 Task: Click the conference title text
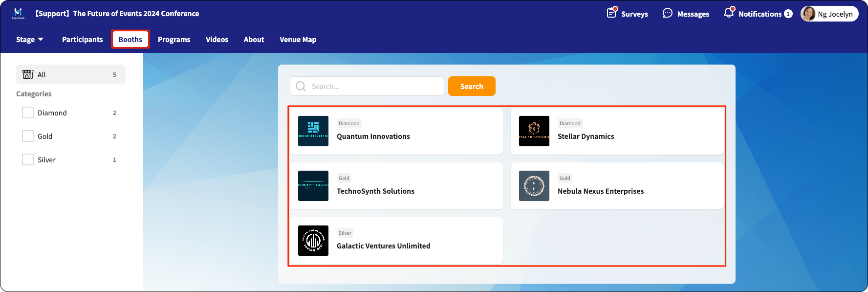[x=117, y=14]
